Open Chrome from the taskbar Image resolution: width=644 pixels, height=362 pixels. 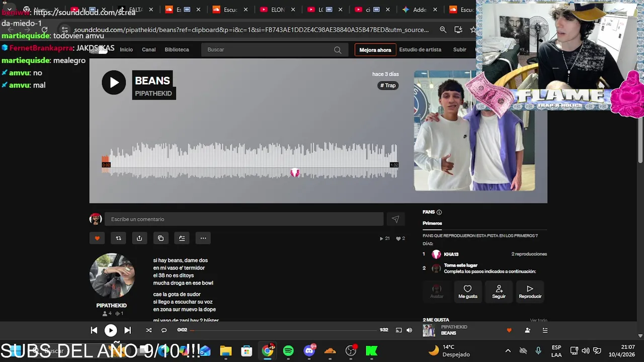(268, 351)
